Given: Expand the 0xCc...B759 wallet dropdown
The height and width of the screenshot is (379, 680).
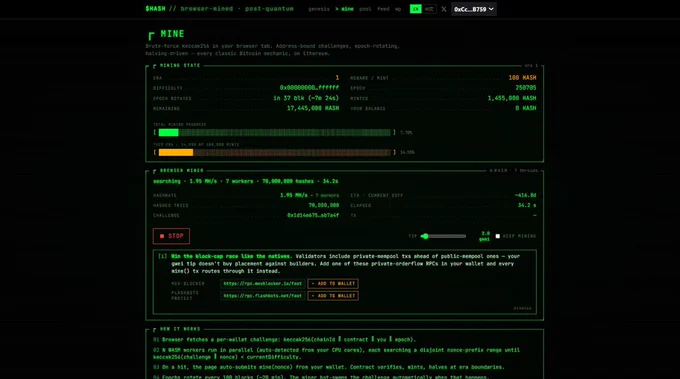Looking at the screenshot, I should 474,9.
